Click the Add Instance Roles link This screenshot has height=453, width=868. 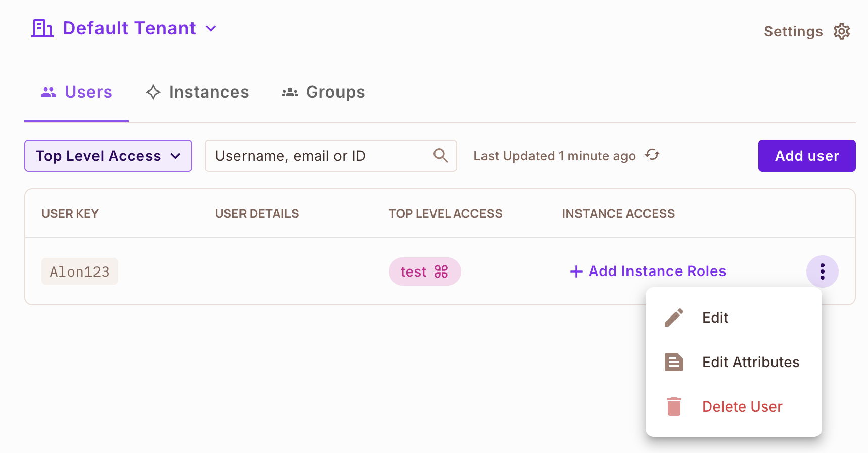648,271
